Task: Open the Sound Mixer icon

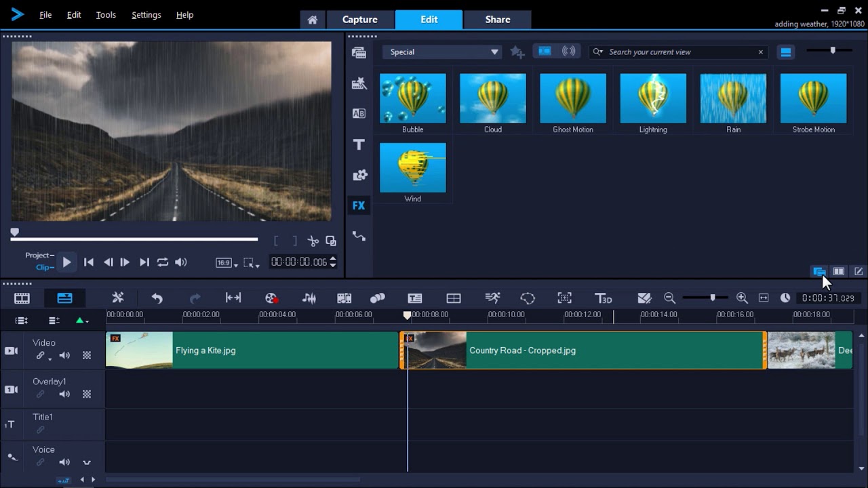Action: 309,298
